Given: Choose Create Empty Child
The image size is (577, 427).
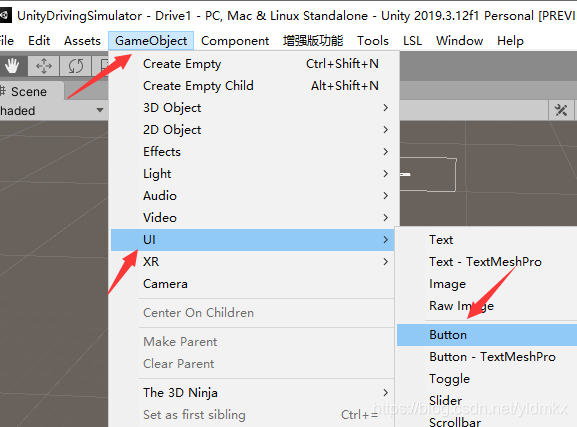Looking at the screenshot, I should 252,86.
